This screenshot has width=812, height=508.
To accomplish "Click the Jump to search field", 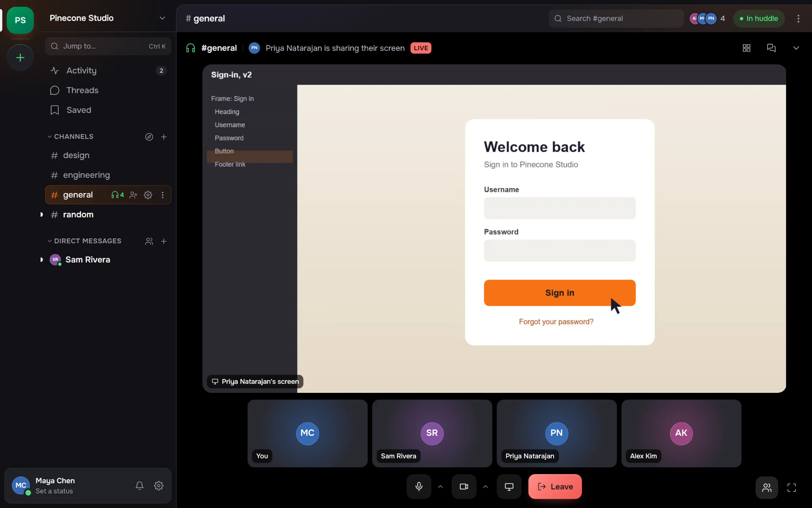I will (x=108, y=46).
